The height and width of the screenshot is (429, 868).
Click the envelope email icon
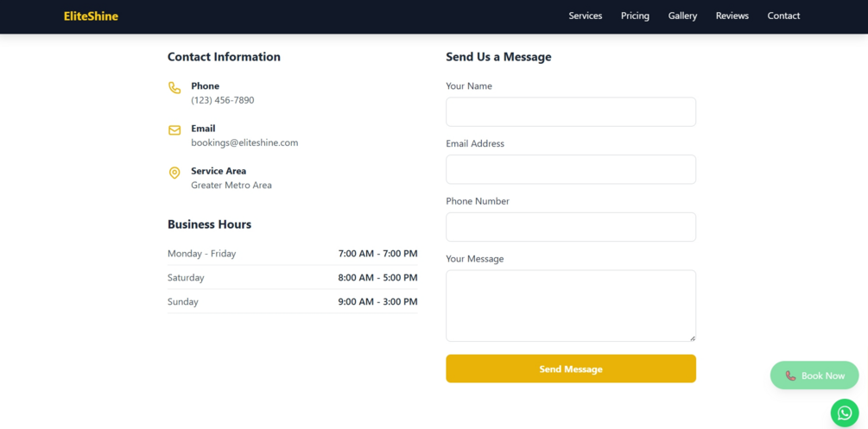[x=174, y=130]
